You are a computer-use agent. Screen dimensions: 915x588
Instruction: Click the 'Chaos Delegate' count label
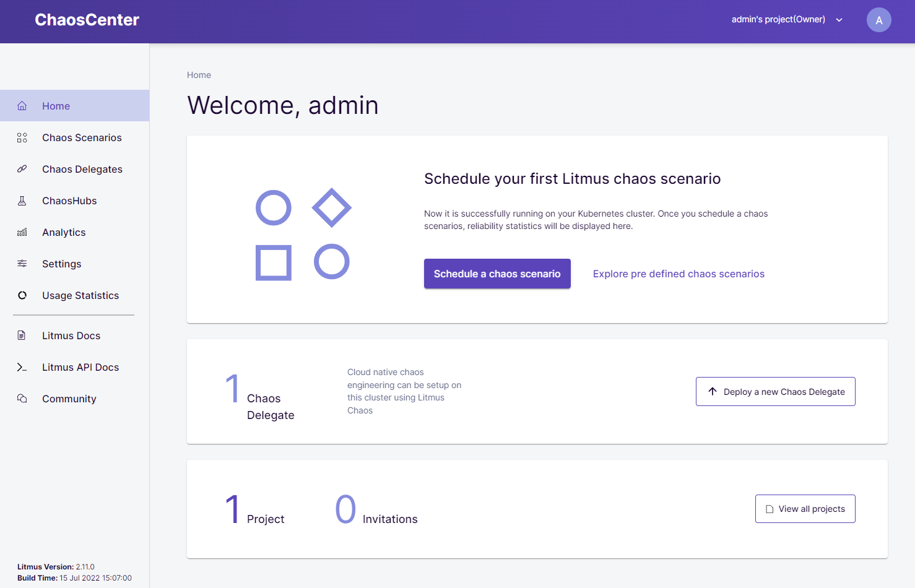(x=271, y=407)
